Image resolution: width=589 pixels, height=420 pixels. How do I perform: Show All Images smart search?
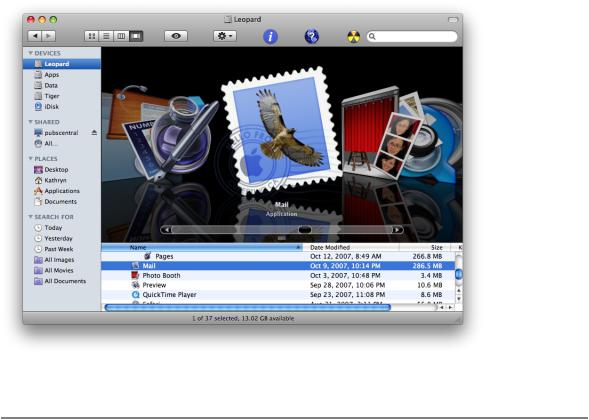(62, 260)
